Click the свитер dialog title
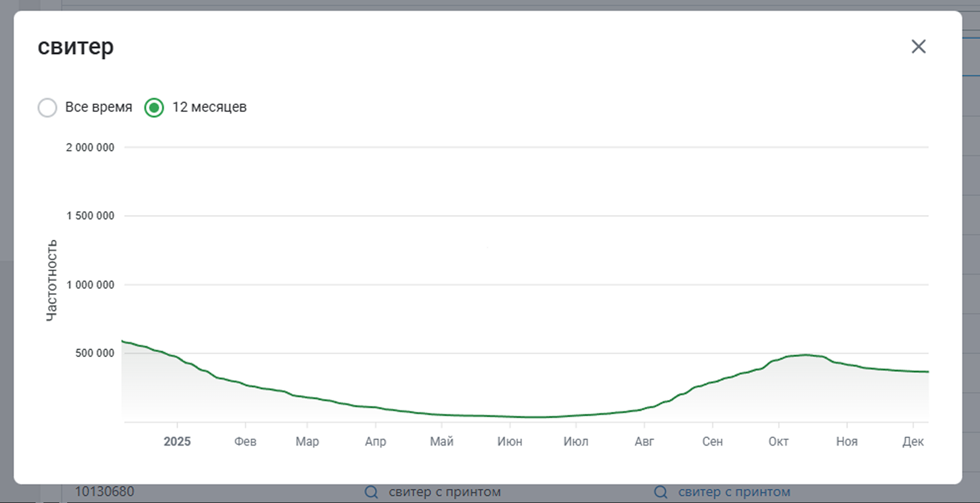This screenshot has height=503, width=980. [76, 46]
